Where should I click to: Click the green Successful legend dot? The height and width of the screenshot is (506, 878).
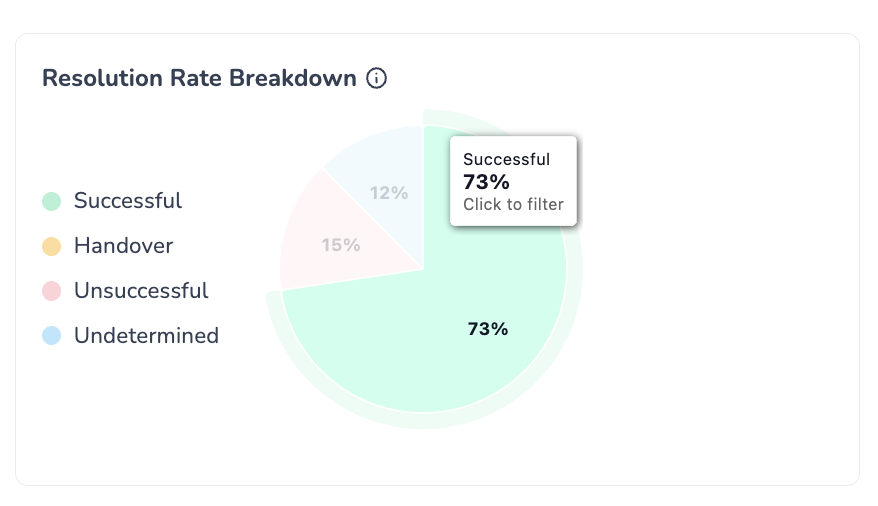point(52,201)
